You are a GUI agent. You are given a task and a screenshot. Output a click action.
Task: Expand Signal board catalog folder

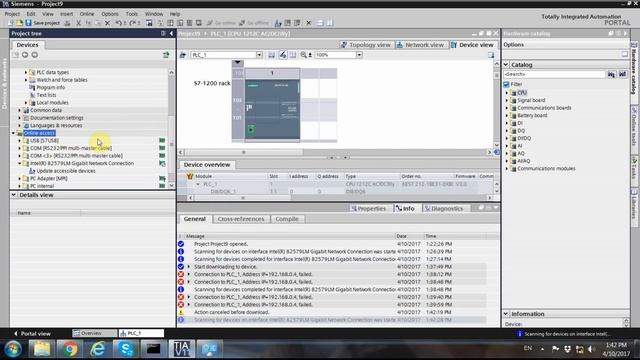[507, 100]
